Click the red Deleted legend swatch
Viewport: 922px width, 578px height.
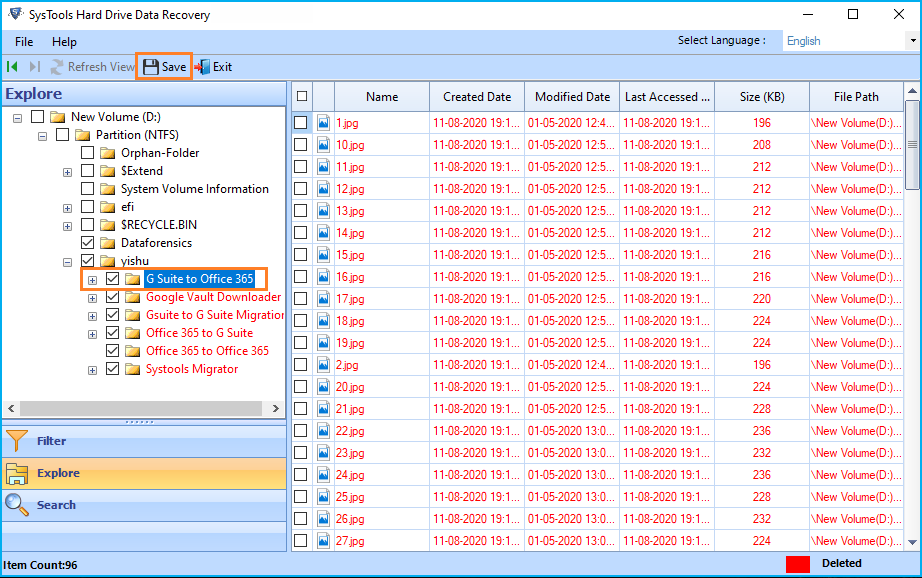pyautogui.click(x=798, y=564)
